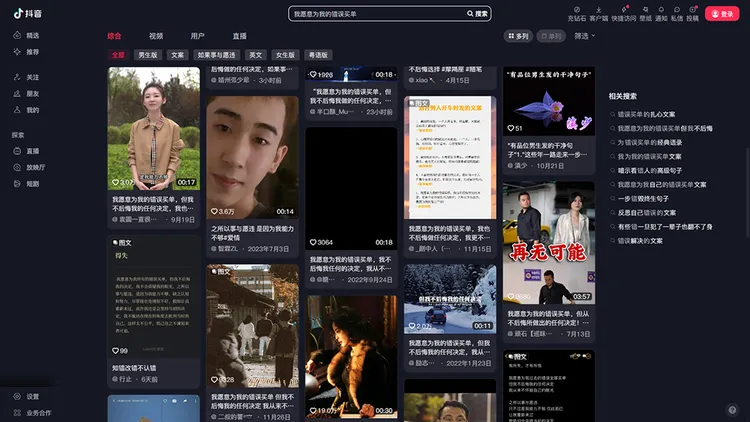The width and height of the screenshot is (750, 422).
Task: Click the 搜索 magnifier button
Action: point(477,14)
